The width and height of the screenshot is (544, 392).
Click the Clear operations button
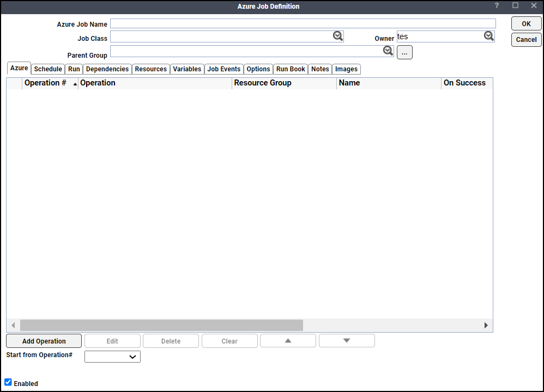pyautogui.click(x=229, y=341)
